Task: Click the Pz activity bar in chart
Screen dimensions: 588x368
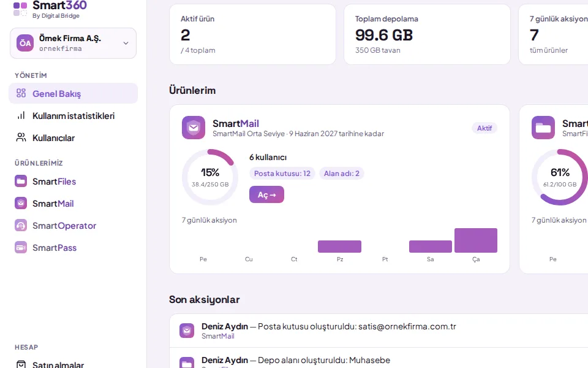Action: (340, 247)
